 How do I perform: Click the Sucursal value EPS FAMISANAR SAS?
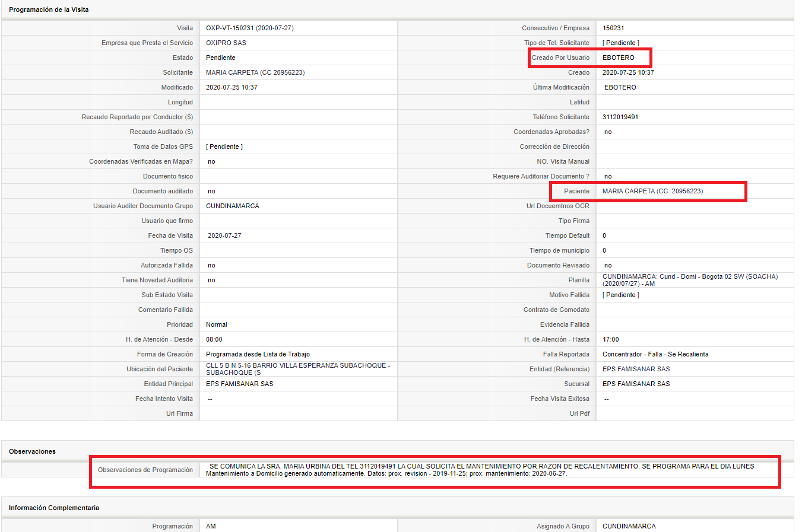point(636,384)
